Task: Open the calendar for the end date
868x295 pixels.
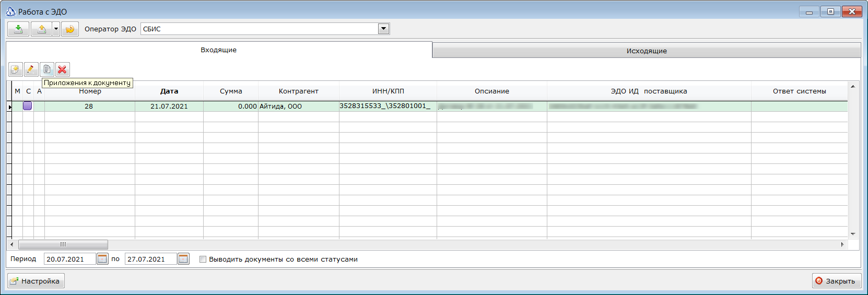Action: click(183, 259)
